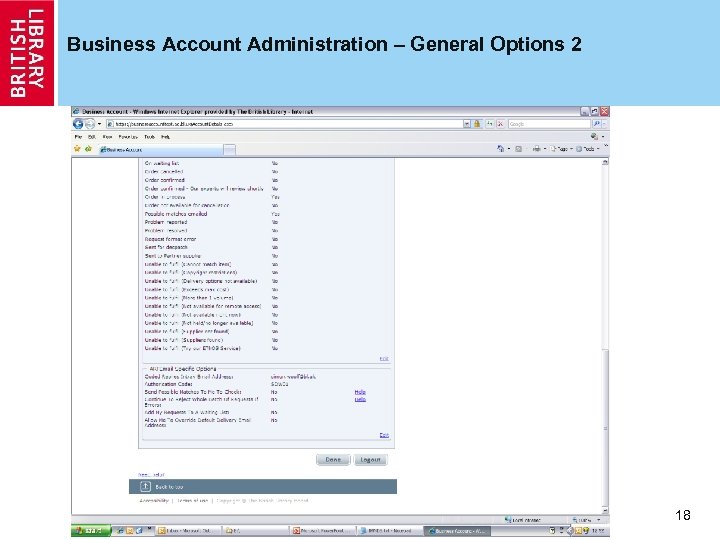Screen dimensions: 720x540
Task: Click the Print icon in command bar
Action: point(536,149)
